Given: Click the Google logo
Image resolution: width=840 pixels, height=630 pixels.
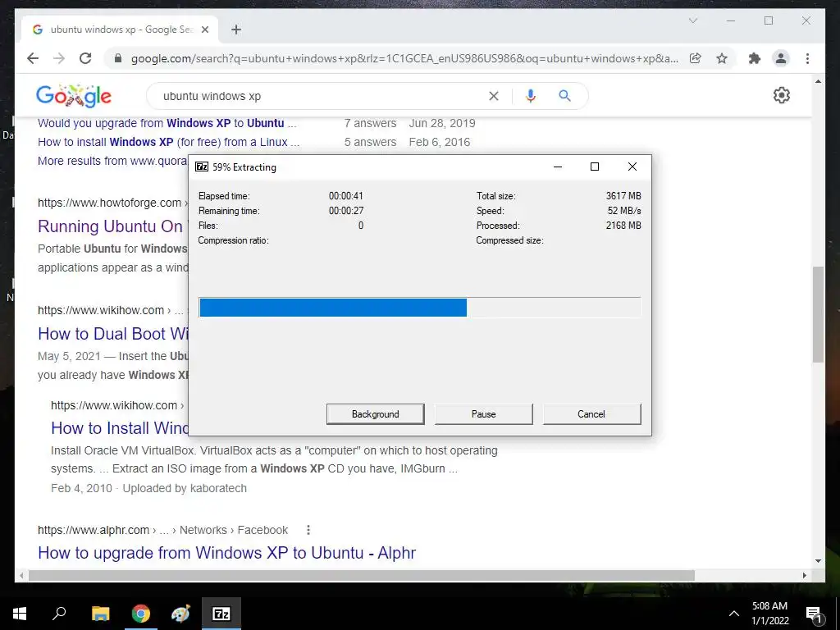Looking at the screenshot, I should [73, 96].
